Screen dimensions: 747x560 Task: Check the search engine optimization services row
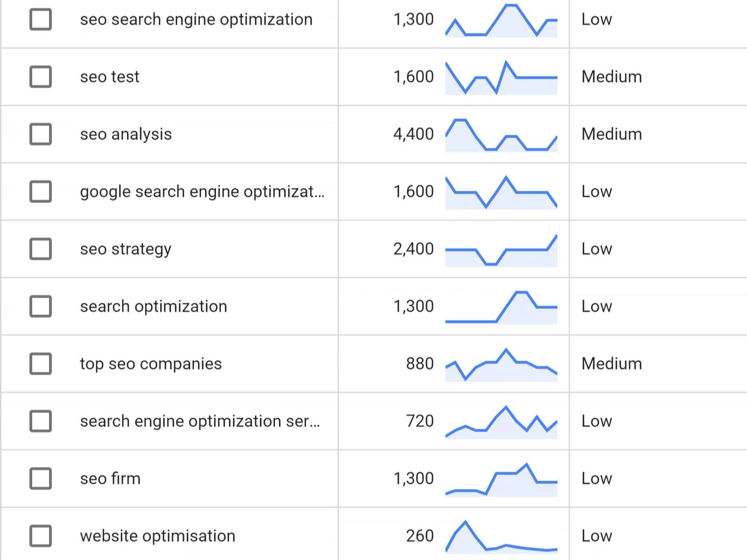41,421
